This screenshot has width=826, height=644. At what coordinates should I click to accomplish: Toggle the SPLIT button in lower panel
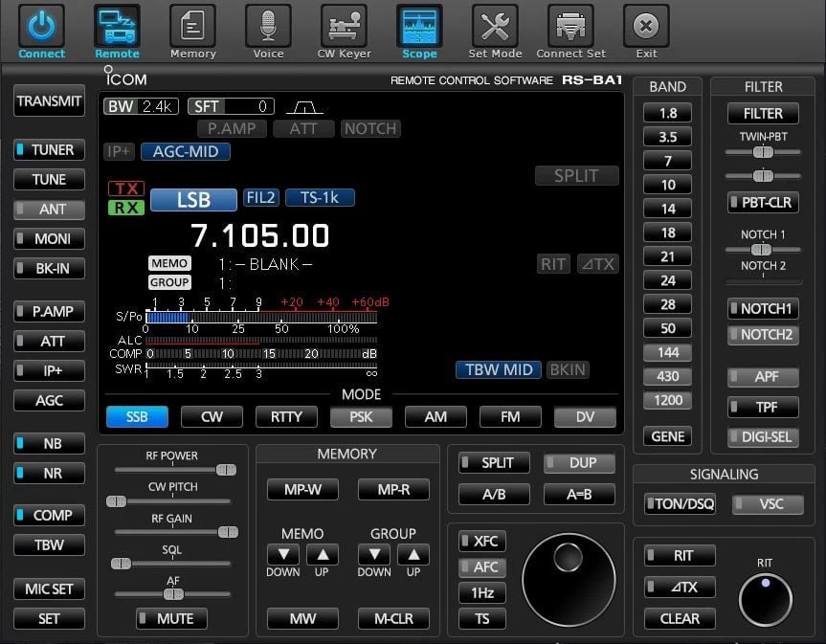coord(494,463)
